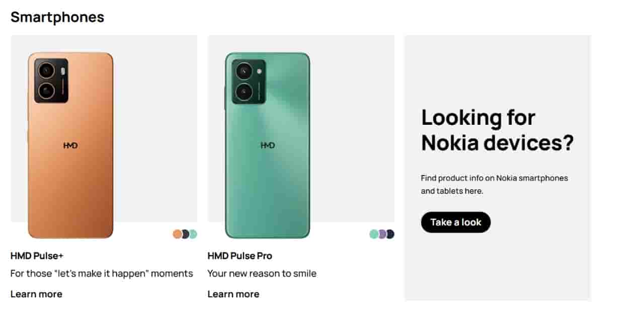The height and width of the screenshot is (321, 644).
Task: Click the "Your new reason to smile" tagline
Action: point(262,274)
